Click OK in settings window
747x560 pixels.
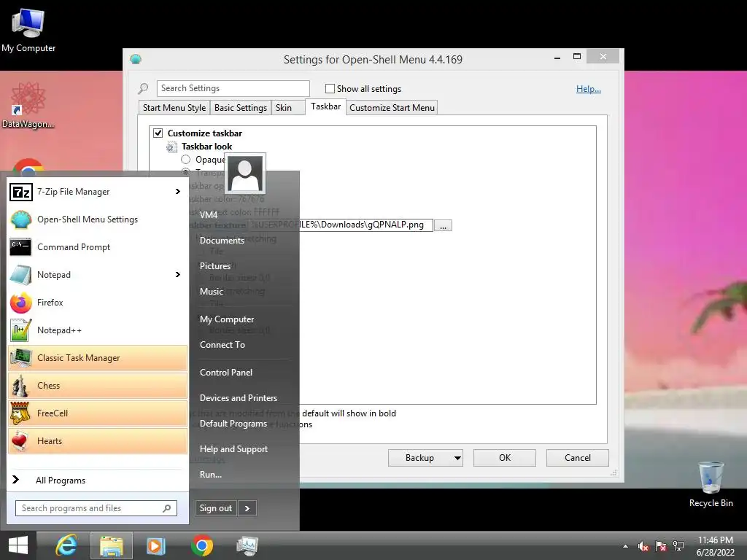click(505, 458)
